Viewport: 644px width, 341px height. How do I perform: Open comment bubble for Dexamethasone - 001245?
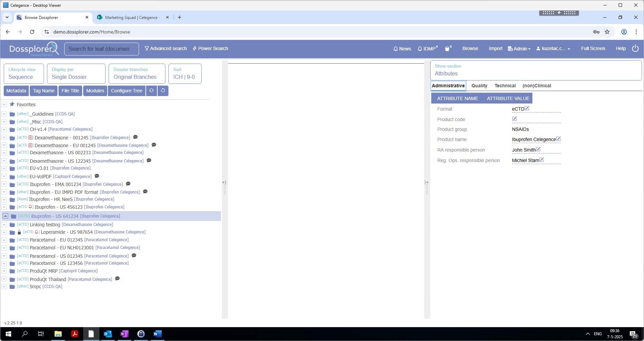(x=135, y=137)
